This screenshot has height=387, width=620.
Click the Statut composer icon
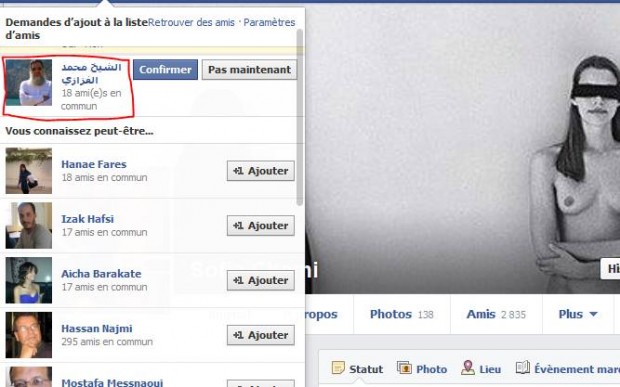tap(338, 368)
